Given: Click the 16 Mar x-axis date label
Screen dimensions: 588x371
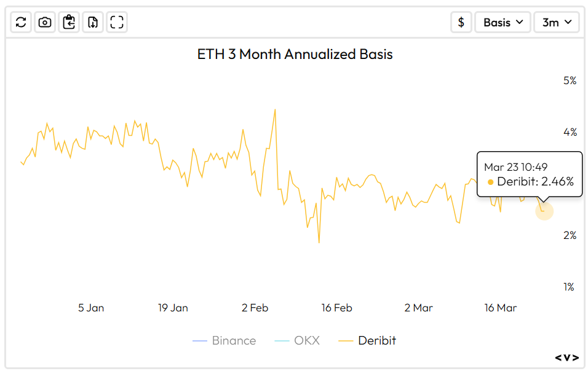Looking at the screenshot, I should click(x=500, y=308).
